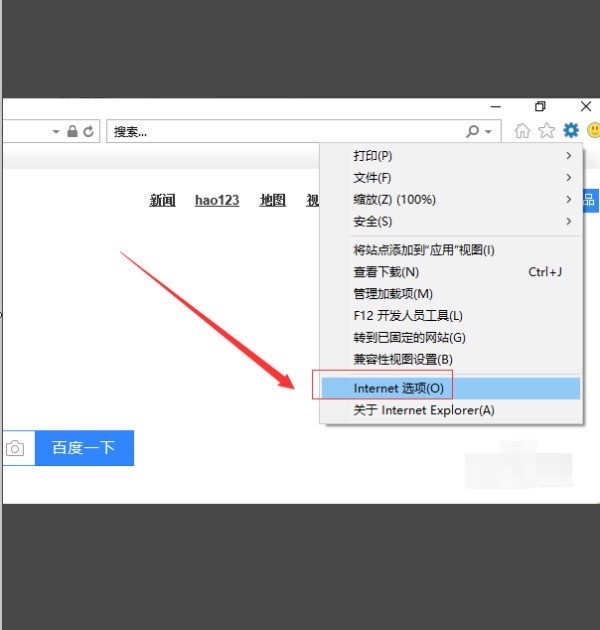Choose 管理加载项(M) menu item
The image size is (600, 630).
click(x=451, y=294)
